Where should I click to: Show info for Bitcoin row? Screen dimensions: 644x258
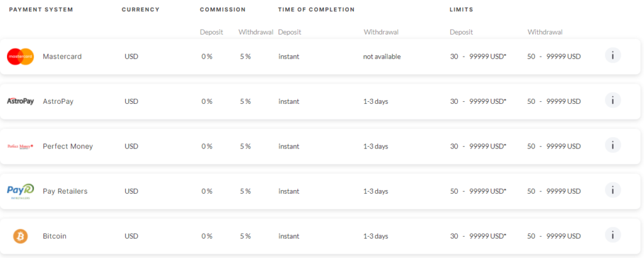tap(613, 235)
